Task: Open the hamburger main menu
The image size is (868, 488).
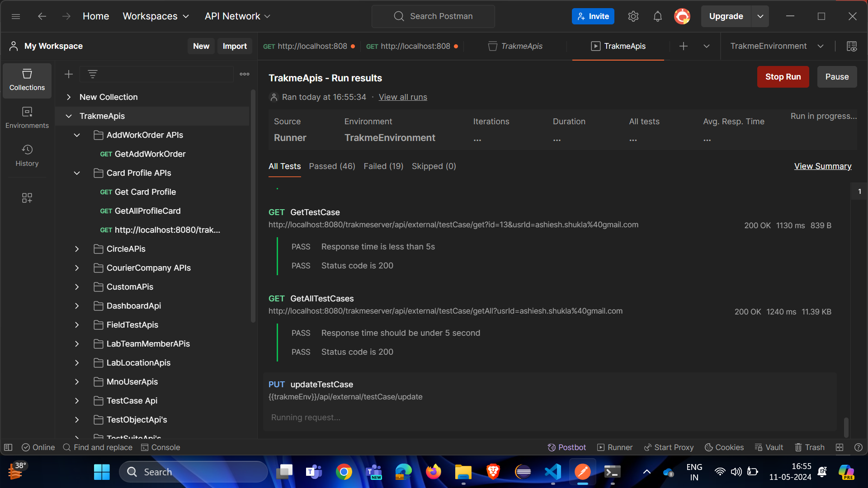Action: pos(16,16)
